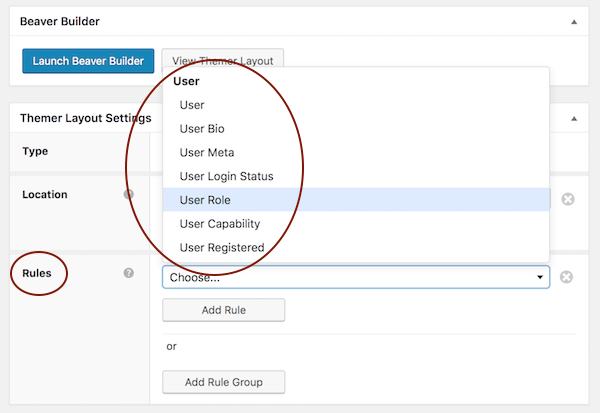Open the Choose... rules dropdown

point(355,277)
